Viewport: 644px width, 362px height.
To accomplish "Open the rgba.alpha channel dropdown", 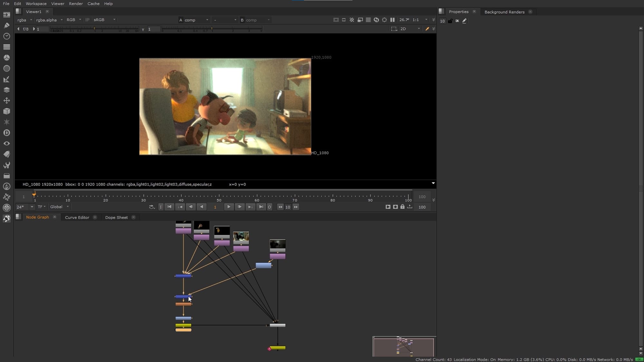I will (49, 20).
